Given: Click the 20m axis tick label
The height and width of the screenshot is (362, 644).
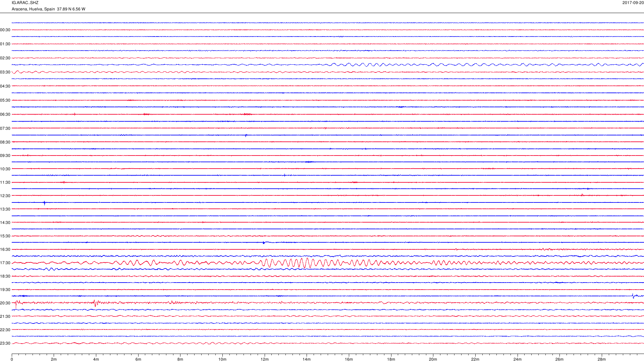Looking at the screenshot, I should (433, 359).
